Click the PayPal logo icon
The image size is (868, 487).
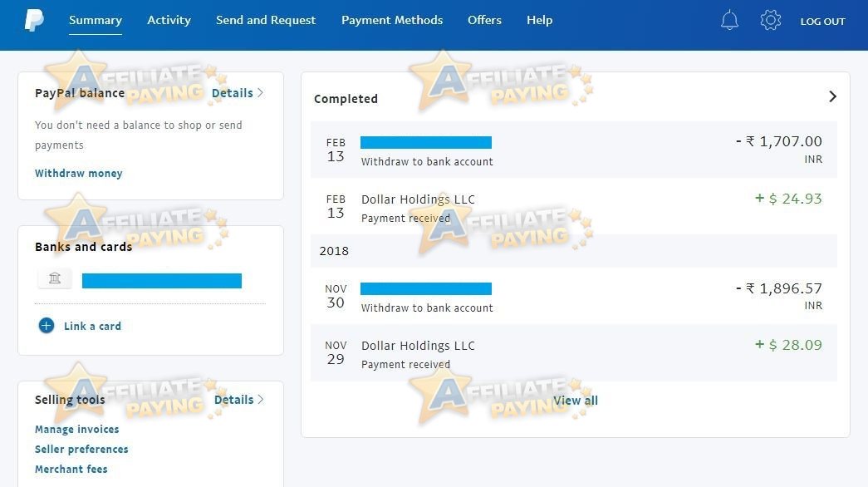click(34, 21)
